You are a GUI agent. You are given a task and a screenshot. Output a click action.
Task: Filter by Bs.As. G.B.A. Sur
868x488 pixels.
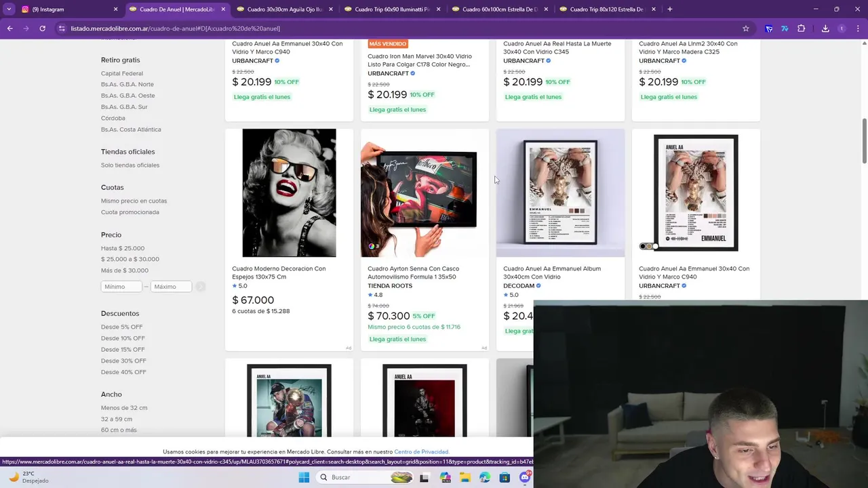[124, 106]
